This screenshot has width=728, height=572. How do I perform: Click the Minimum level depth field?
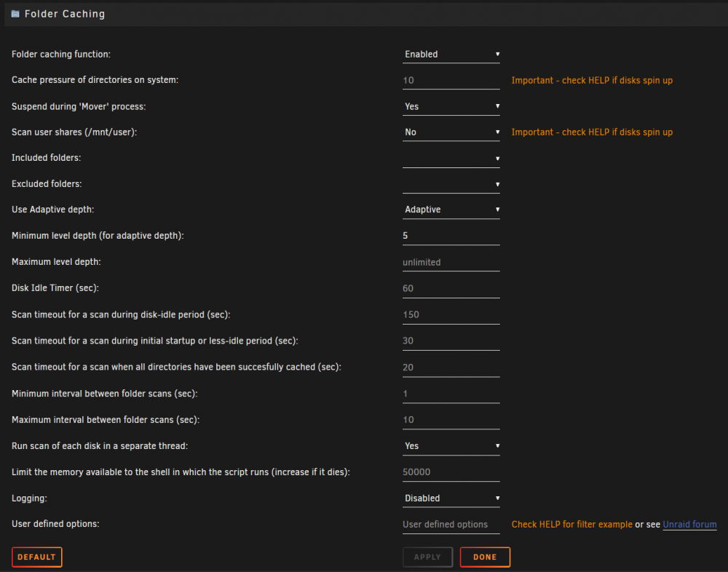click(x=451, y=236)
